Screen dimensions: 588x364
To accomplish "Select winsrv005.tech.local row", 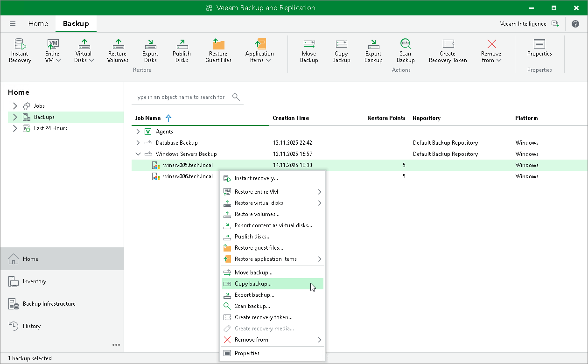I will pos(359,165).
